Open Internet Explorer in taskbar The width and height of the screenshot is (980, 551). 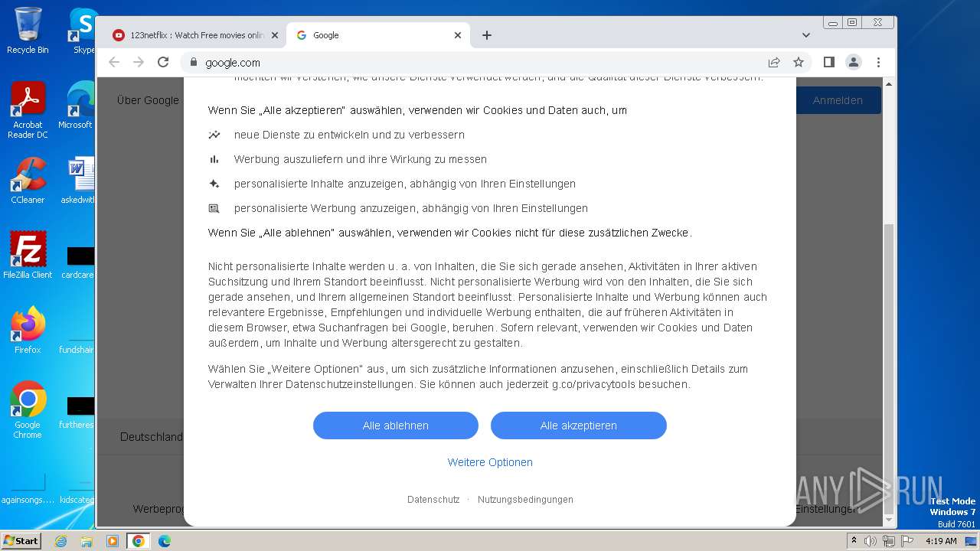coord(60,541)
